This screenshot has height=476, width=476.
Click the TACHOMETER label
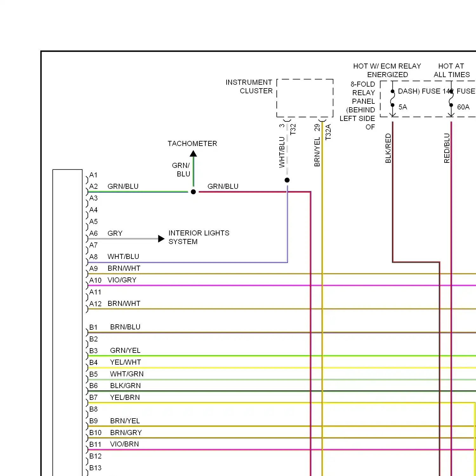point(192,144)
